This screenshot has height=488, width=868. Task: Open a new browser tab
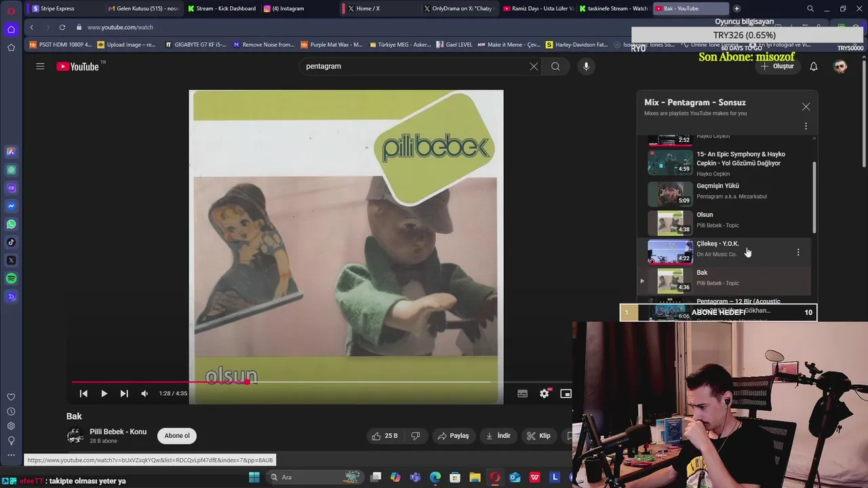[x=736, y=9]
